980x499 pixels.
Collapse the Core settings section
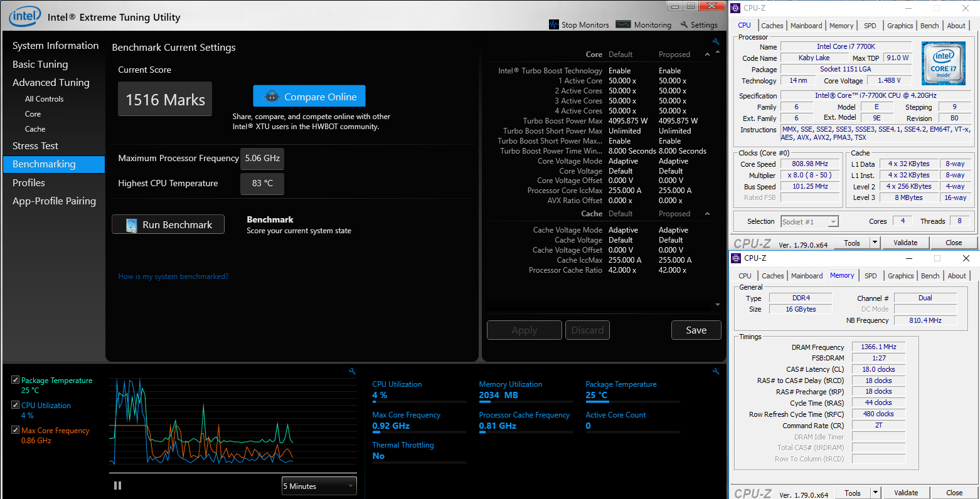click(708, 55)
